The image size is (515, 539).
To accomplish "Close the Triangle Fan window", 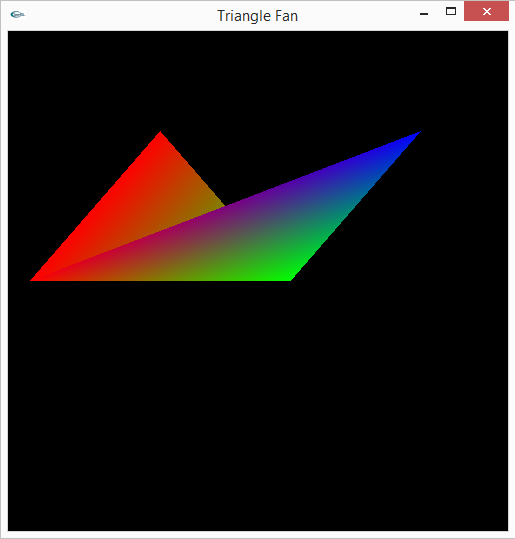I will [486, 11].
